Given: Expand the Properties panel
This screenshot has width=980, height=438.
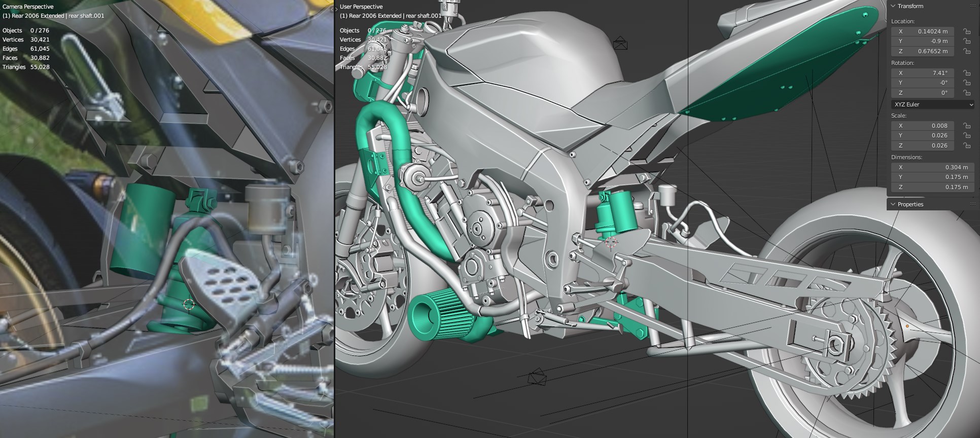Looking at the screenshot, I should pos(893,204).
